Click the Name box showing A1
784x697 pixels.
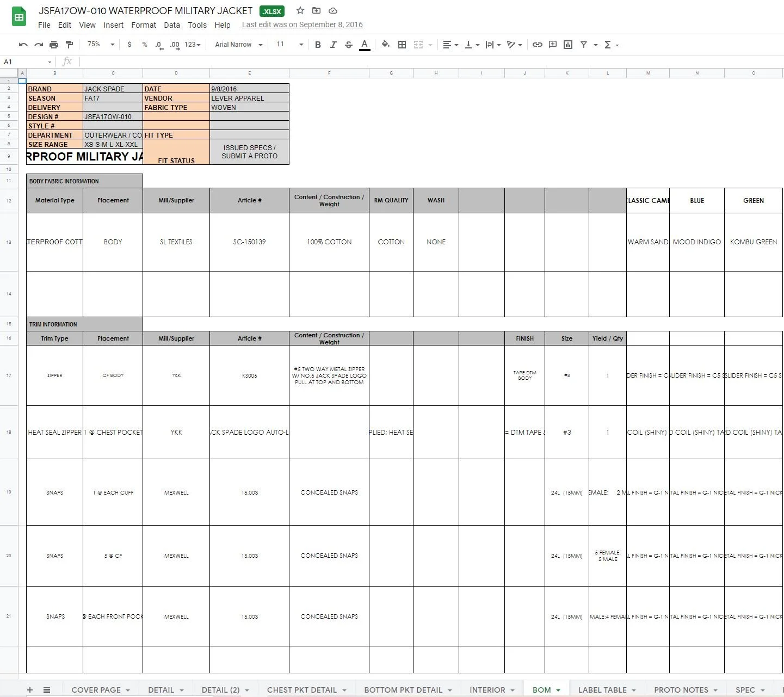[x=27, y=61]
